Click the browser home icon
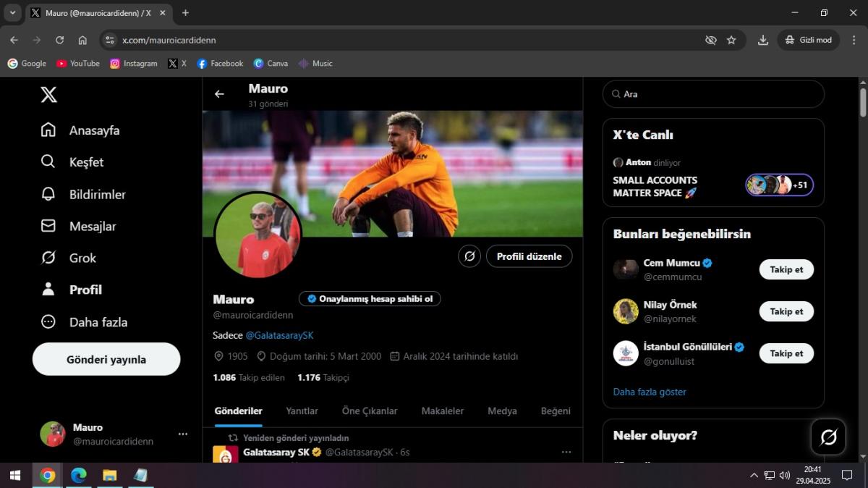This screenshot has height=488, width=868. click(82, 40)
